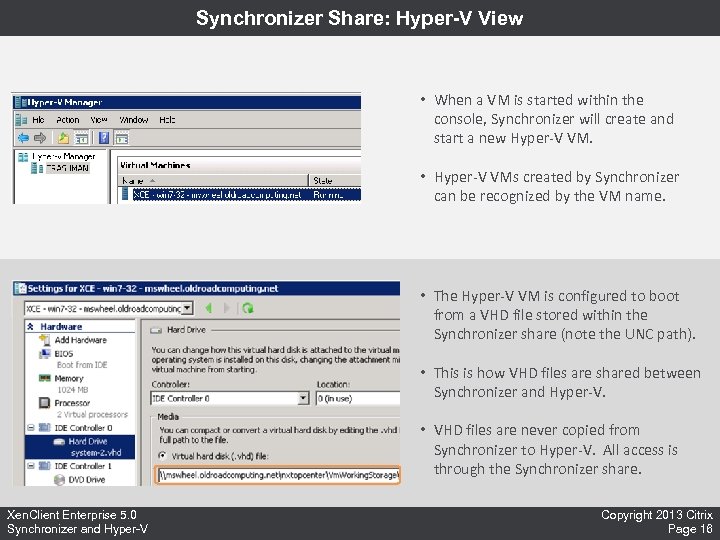Click the green previous VM arrow in Settings

(209, 308)
